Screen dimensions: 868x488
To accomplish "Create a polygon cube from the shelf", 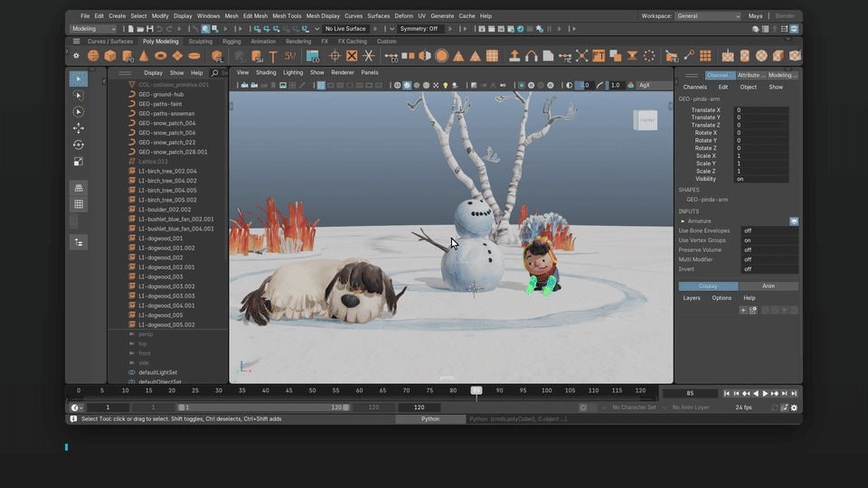I will 110,55.
